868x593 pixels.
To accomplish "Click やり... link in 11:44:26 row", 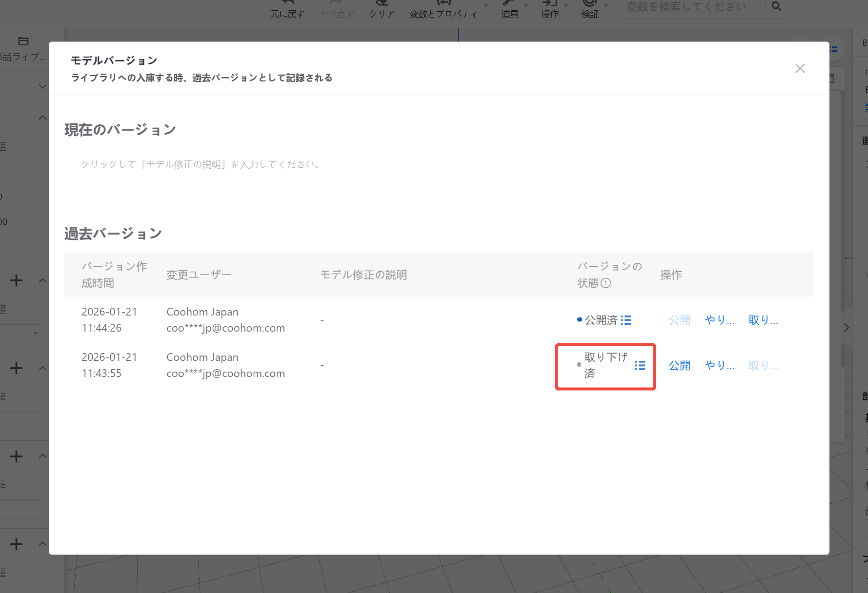I will (x=720, y=320).
